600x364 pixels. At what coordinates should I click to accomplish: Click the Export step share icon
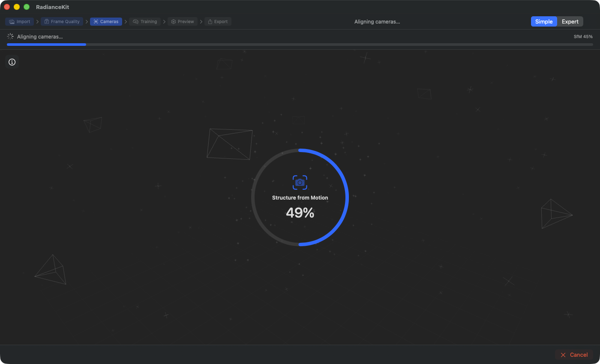click(210, 21)
